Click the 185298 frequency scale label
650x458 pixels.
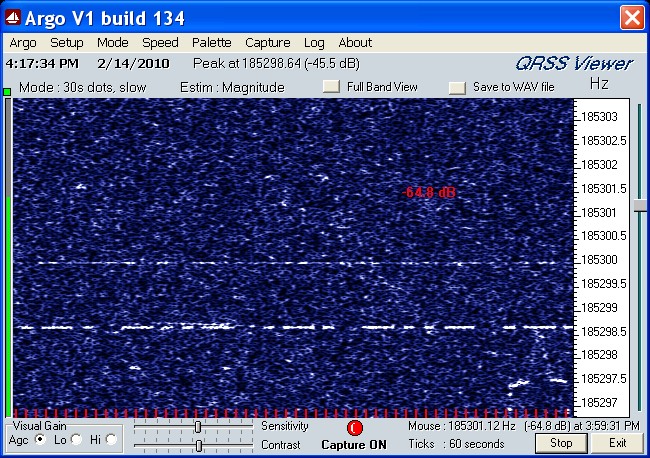click(x=599, y=355)
